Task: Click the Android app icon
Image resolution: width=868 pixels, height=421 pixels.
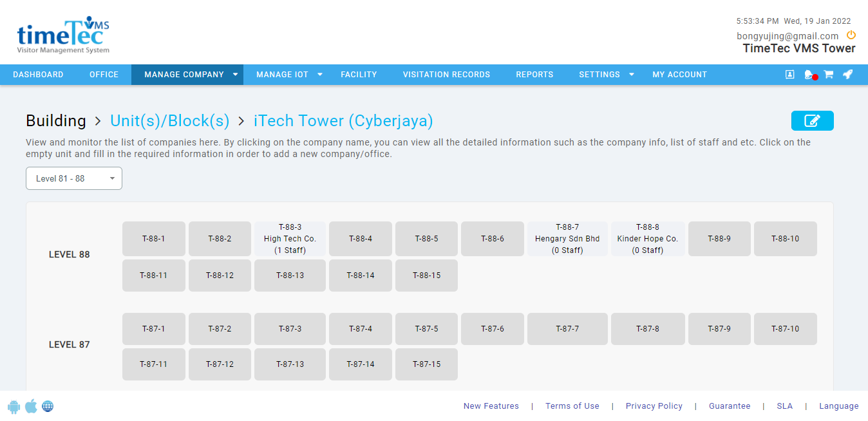Action: click(x=14, y=406)
